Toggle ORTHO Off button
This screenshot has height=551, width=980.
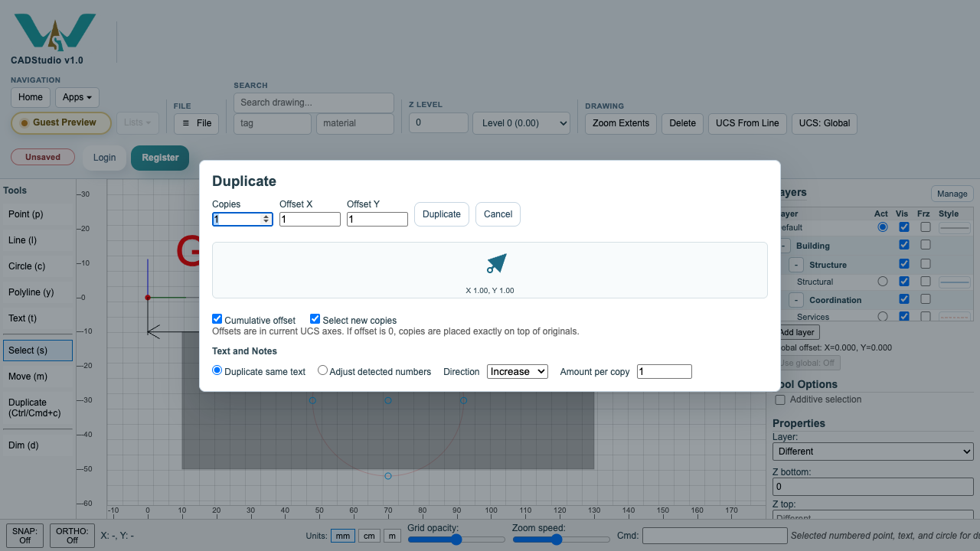click(72, 536)
